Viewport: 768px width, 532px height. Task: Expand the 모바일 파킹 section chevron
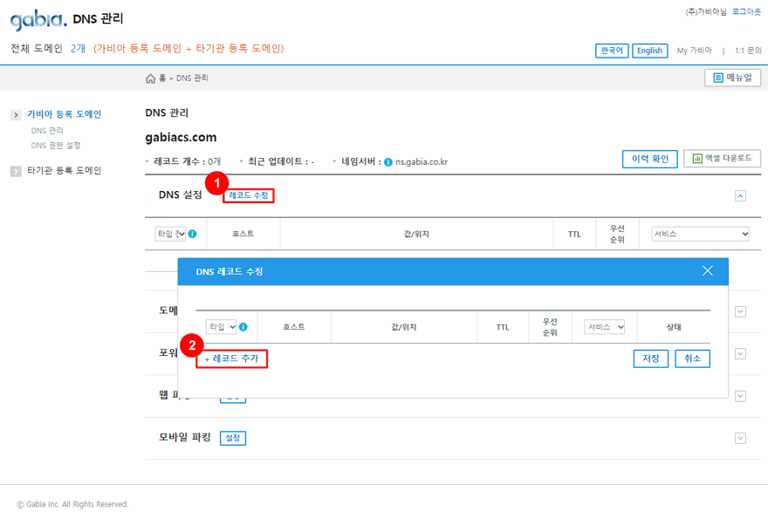pos(740,439)
